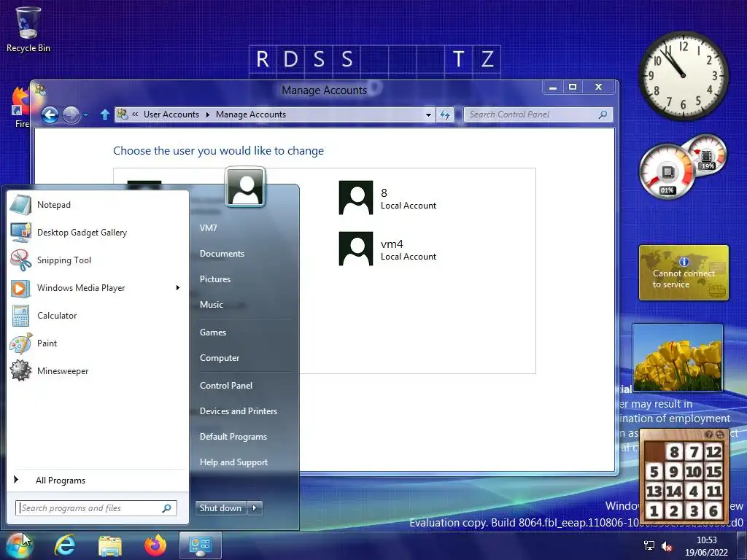Open Games from Start menu

213,332
